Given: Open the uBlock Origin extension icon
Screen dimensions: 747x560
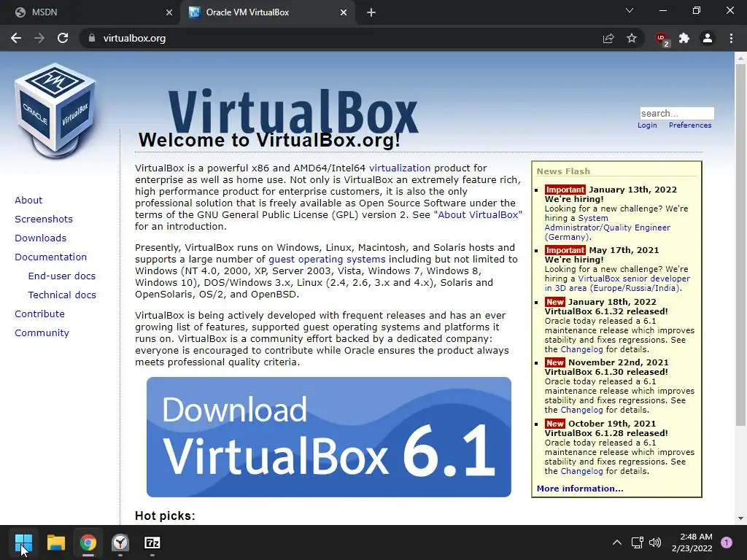Looking at the screenshot, I should point(662,39).
